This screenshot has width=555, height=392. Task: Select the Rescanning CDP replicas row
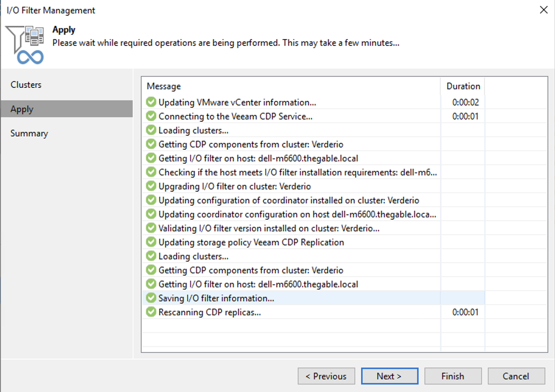pyautogui.click(x=313, y=312)
